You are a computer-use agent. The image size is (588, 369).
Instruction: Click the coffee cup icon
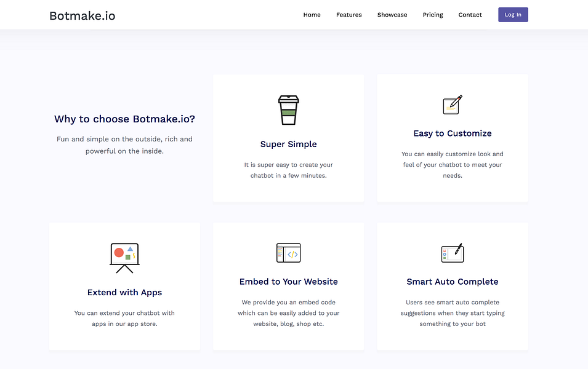coord(288,109)
